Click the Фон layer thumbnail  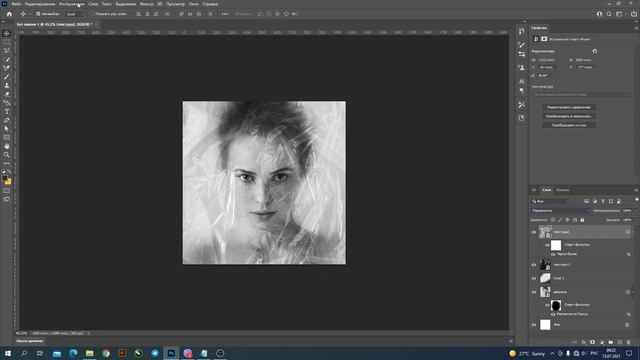coord(545,325)
